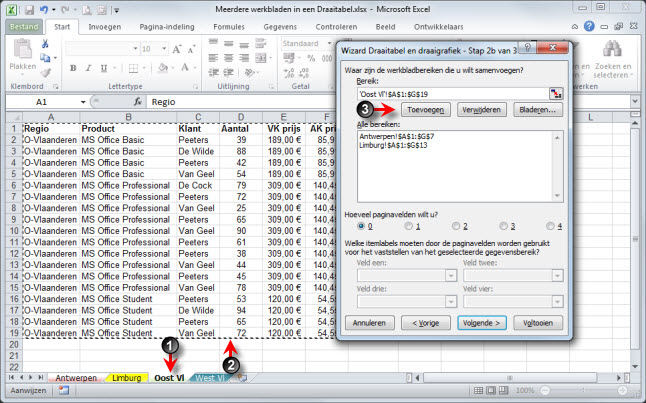Switch to the Gegevens ribbon tab
This screenshot has width=646, height=403.
click(x=280, y=27)
